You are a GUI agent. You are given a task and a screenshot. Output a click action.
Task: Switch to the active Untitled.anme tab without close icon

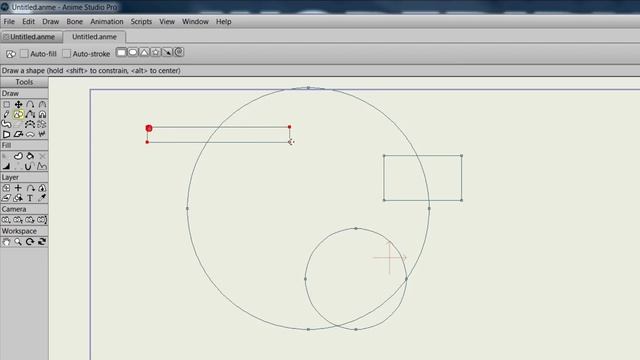coord(94,37)
